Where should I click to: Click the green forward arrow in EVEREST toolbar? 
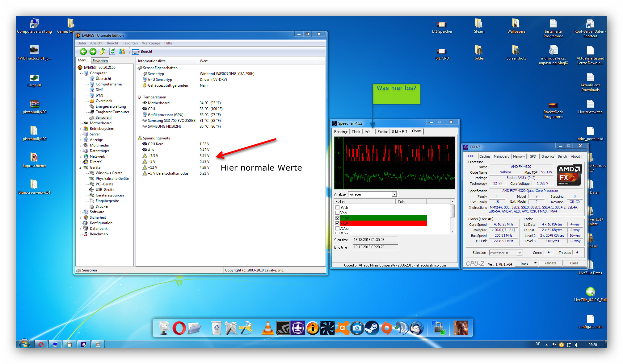tap(93, 52)
